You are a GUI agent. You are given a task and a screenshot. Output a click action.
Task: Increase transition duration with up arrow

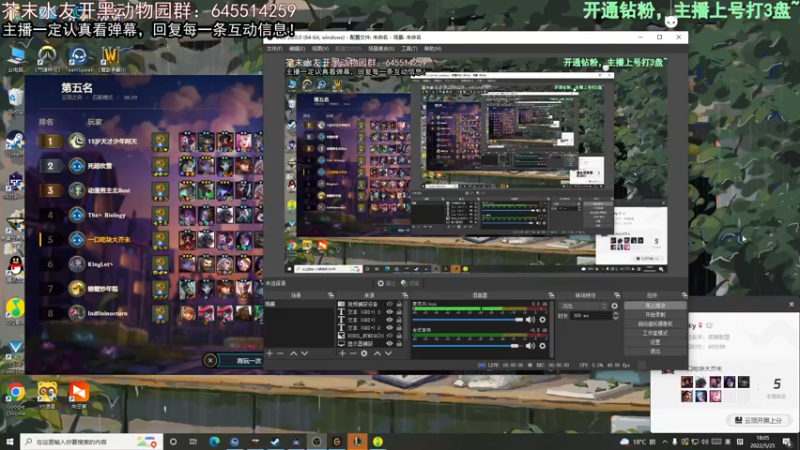tap(615, 313)
